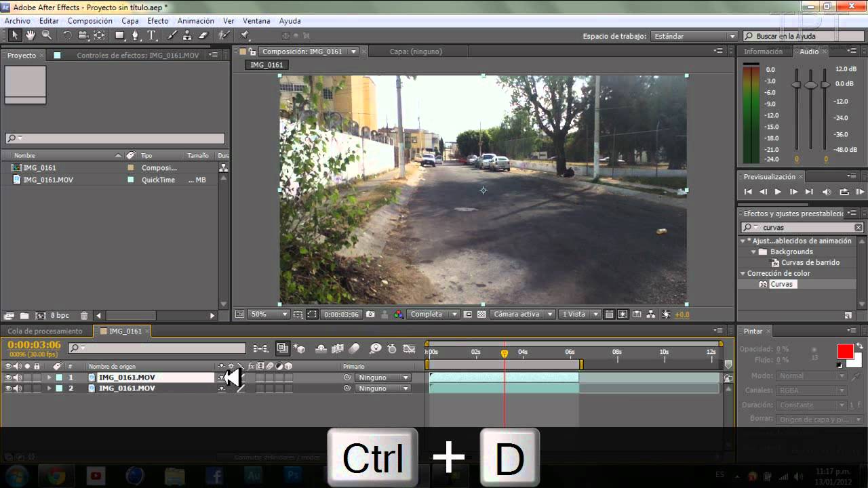Select the Roto Brush tool
This screenshot has width=868, height=488.
pos(224,35)
